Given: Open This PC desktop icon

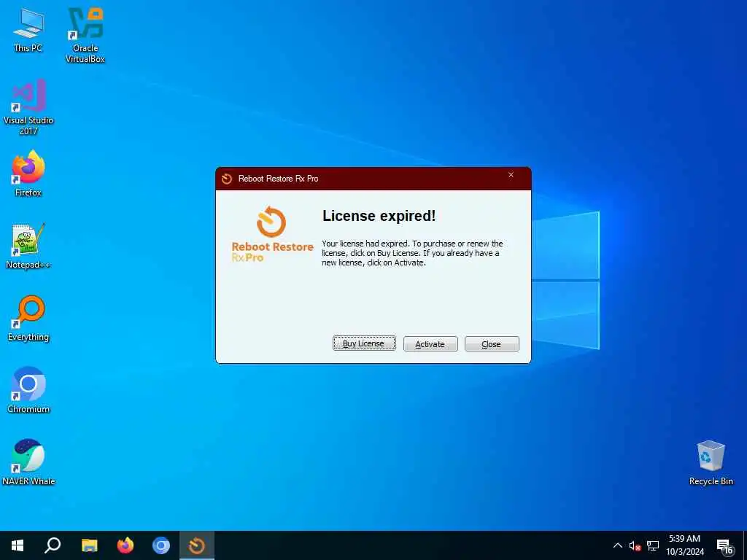Looking at the screenshot, I should click(28, 30).
